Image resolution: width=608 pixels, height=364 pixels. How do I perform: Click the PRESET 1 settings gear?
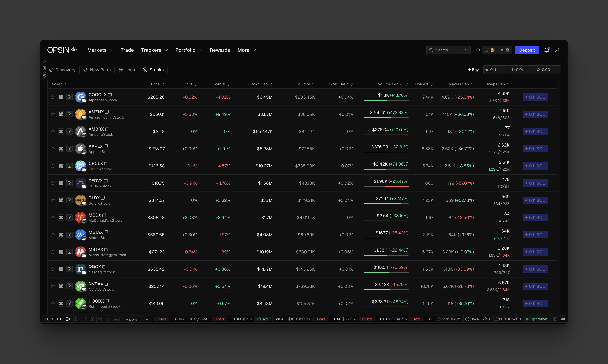click(68, 319)
